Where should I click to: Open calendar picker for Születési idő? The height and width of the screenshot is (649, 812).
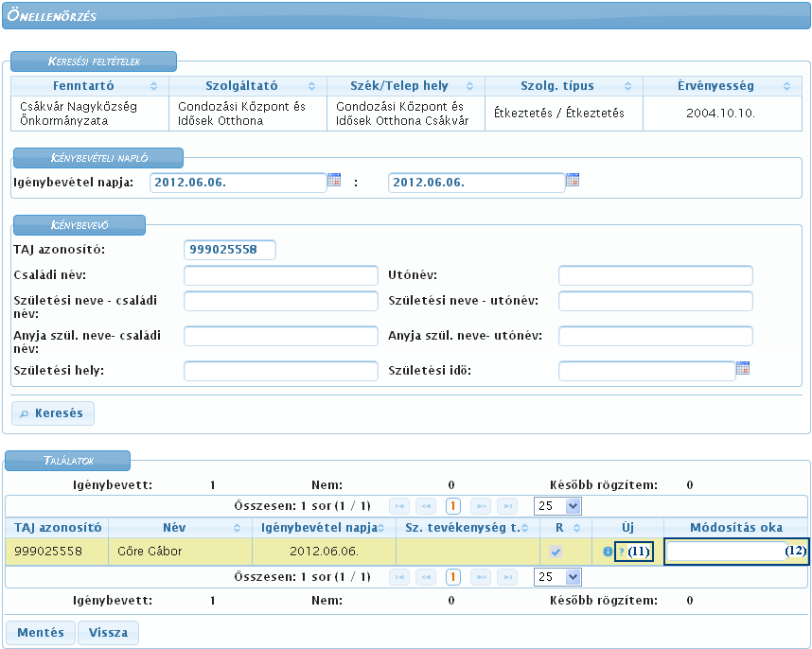[x=743, y=368]
